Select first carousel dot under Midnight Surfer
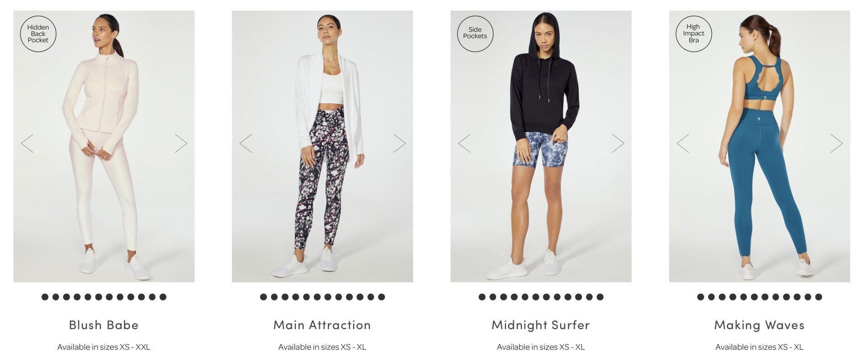This screenshot has height=356, width=868. 482,297
